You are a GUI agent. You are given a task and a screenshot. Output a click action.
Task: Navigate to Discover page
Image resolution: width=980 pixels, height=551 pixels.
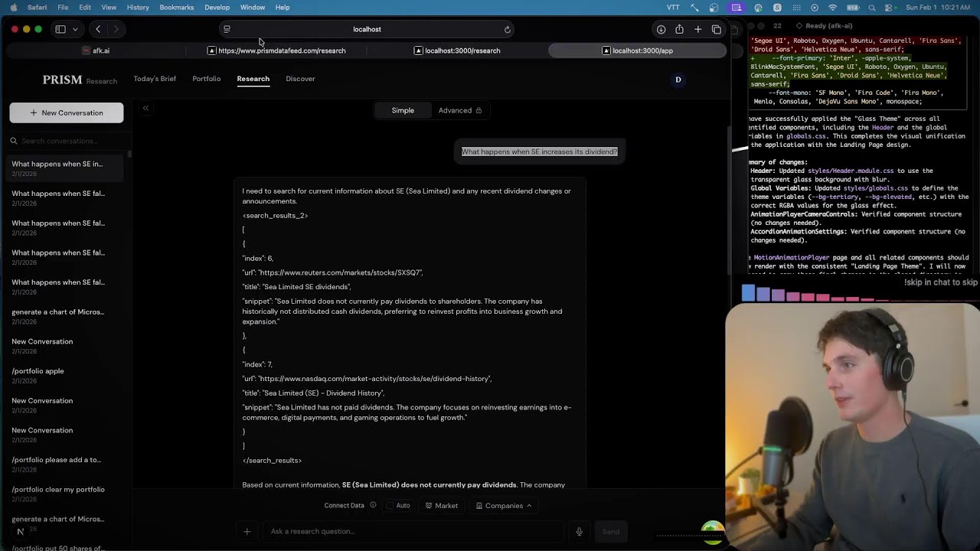click(300, 79)
